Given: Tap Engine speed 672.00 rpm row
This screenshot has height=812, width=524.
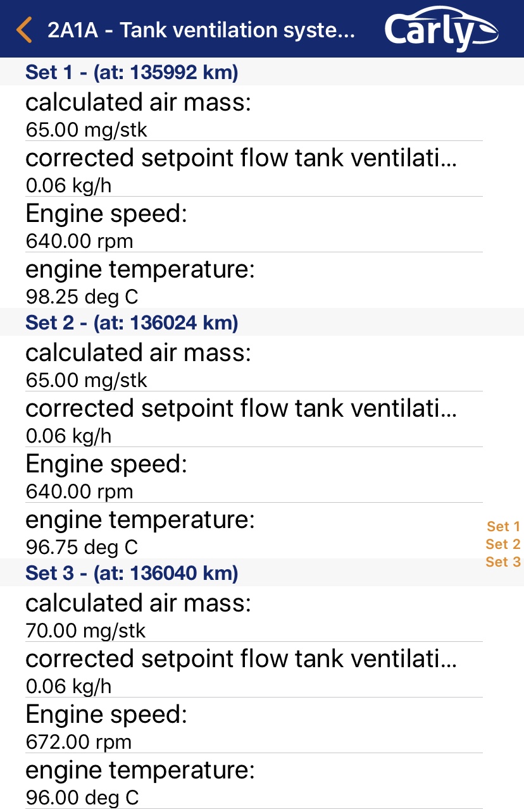Looking at the screenshot, I should point(254,725).
